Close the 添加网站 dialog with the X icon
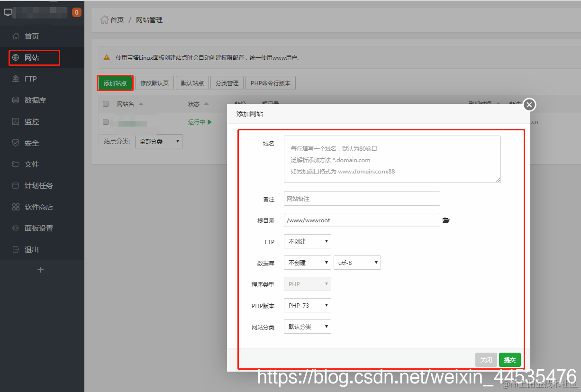This screenshot has height=392, width=581. [x=529, y=105]
